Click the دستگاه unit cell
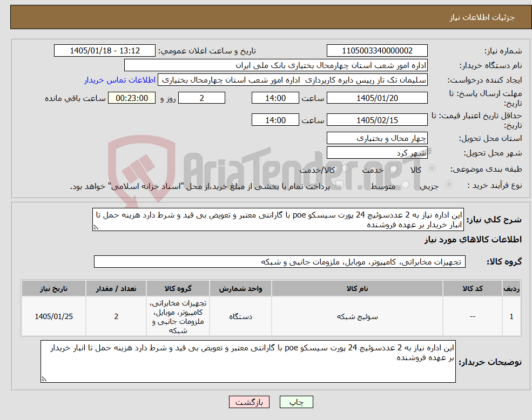This screenshot has height=420, width=532. coord(240,316)
